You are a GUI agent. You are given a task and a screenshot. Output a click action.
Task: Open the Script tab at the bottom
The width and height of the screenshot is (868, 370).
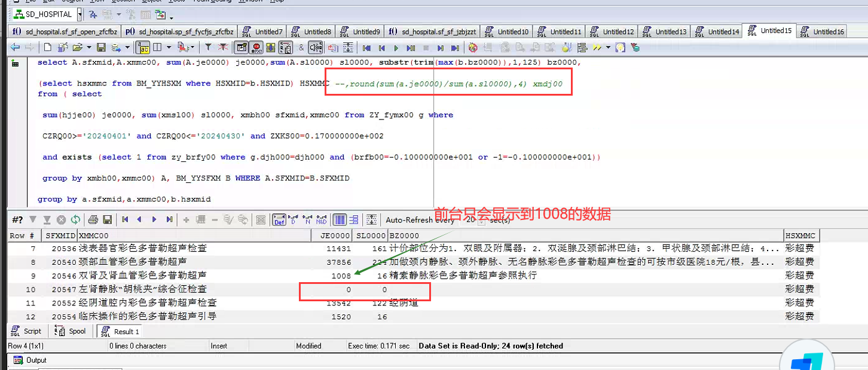(x=27, y=331)
